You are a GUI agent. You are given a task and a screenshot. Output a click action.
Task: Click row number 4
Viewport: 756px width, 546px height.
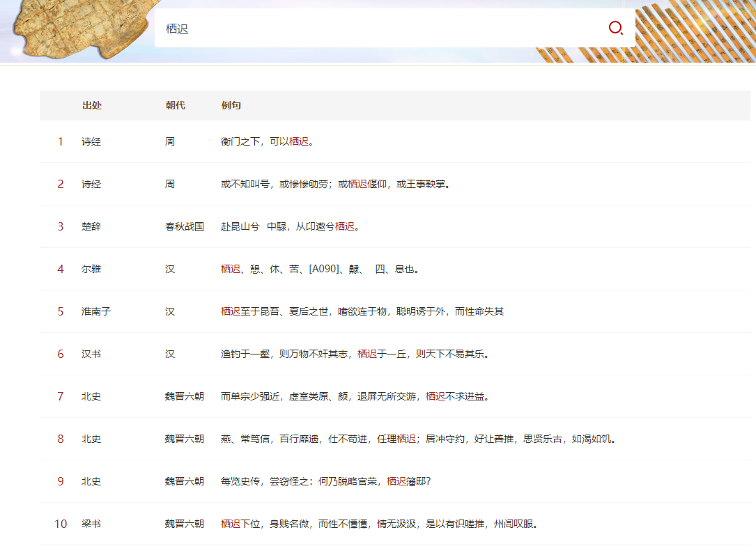point(60,269)
